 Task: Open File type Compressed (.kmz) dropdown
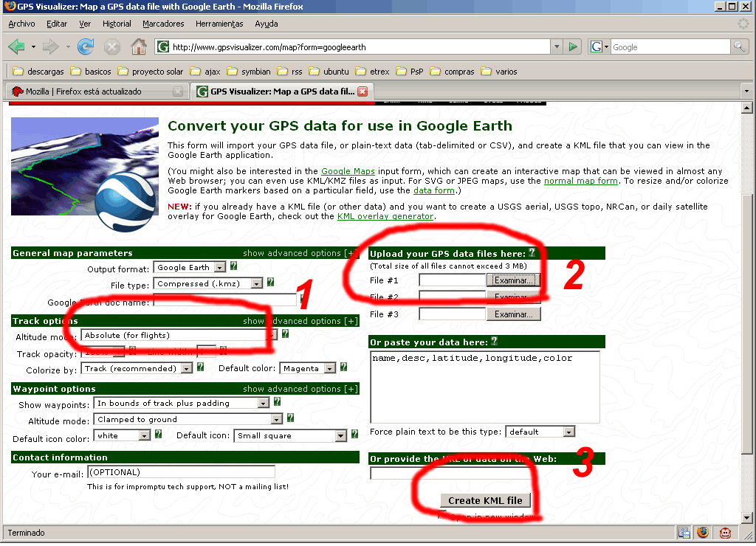(207, 284)
